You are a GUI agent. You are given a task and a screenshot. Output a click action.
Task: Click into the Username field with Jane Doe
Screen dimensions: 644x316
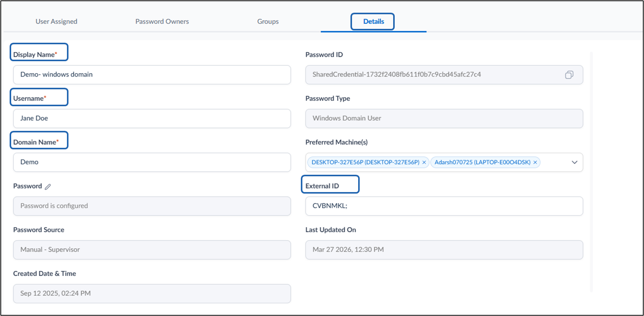152,119
